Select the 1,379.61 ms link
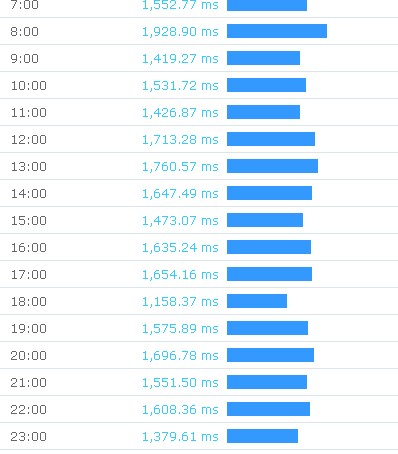Viewport: 398px width, 454px height. click(180, 437)
